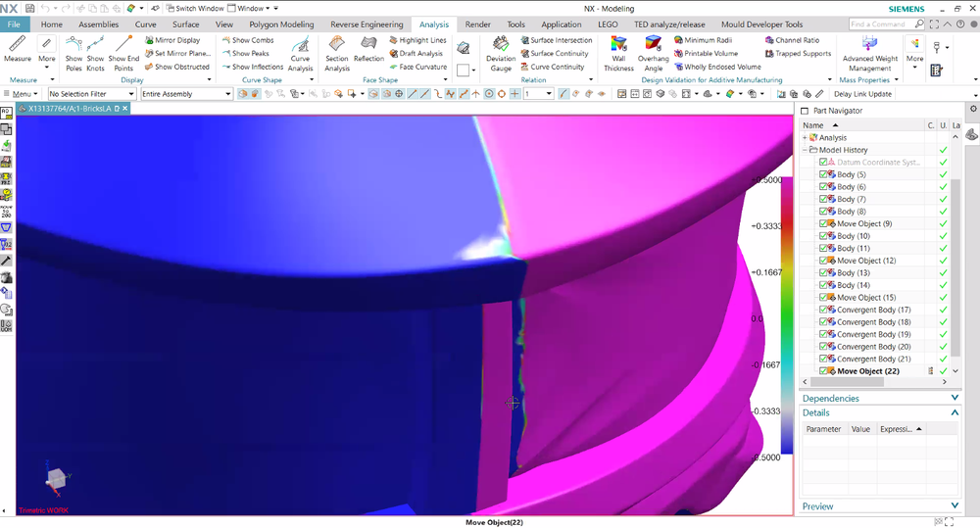Open the File menu
This screenshot has height=528, width=980.
point(14,24)
